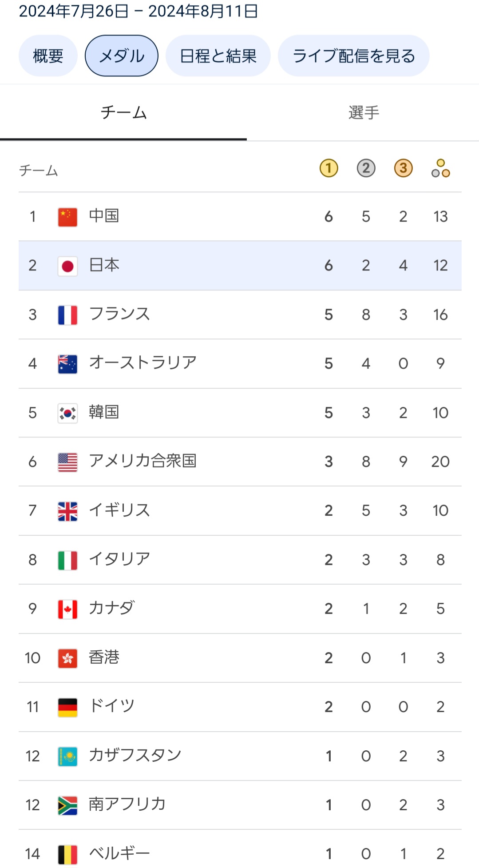Open the アメリカ合衆国 team row

click(x=240, y=462)
